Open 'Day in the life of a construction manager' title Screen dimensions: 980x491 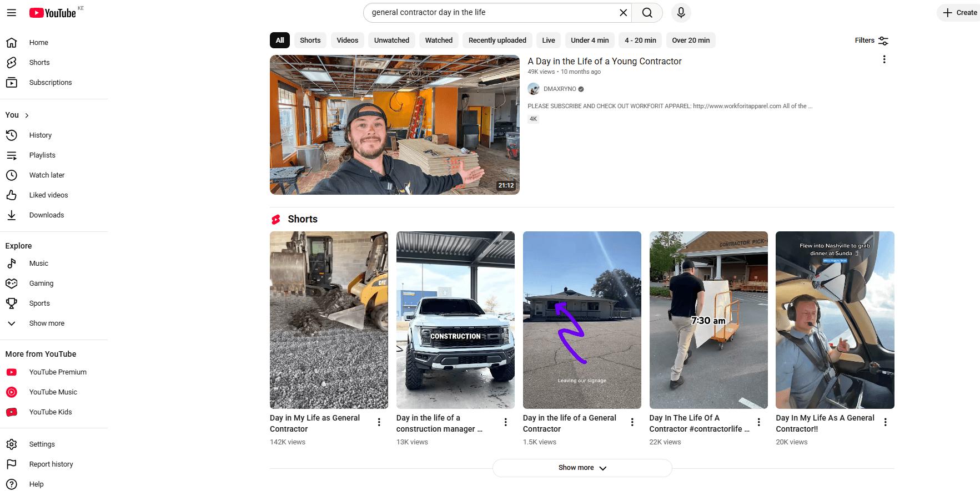(x=440, y=424)
